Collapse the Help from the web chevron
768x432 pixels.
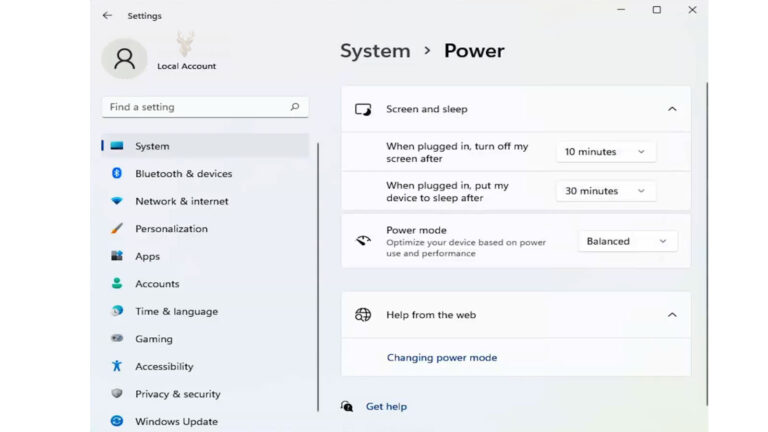[672, 314]
